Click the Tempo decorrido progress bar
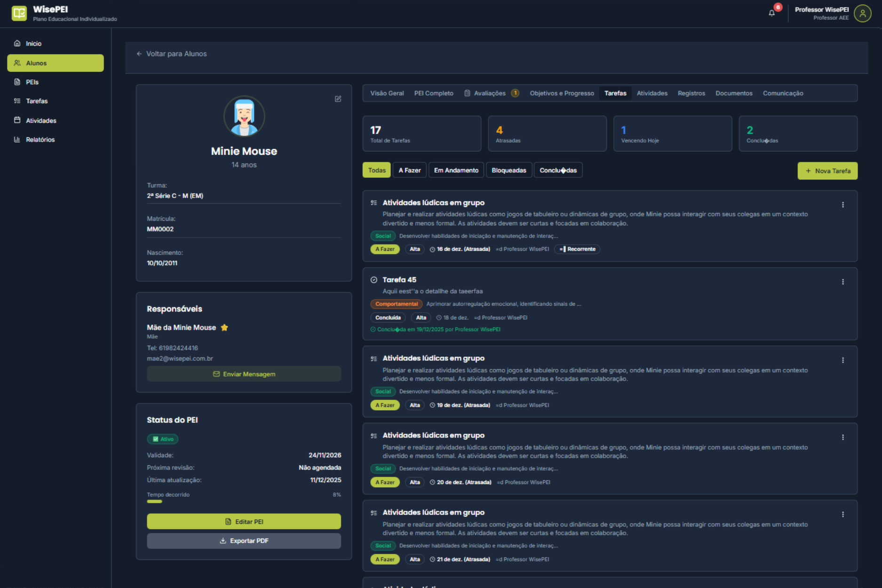Screen dimensions: 882x588 (x=244, y=501)
